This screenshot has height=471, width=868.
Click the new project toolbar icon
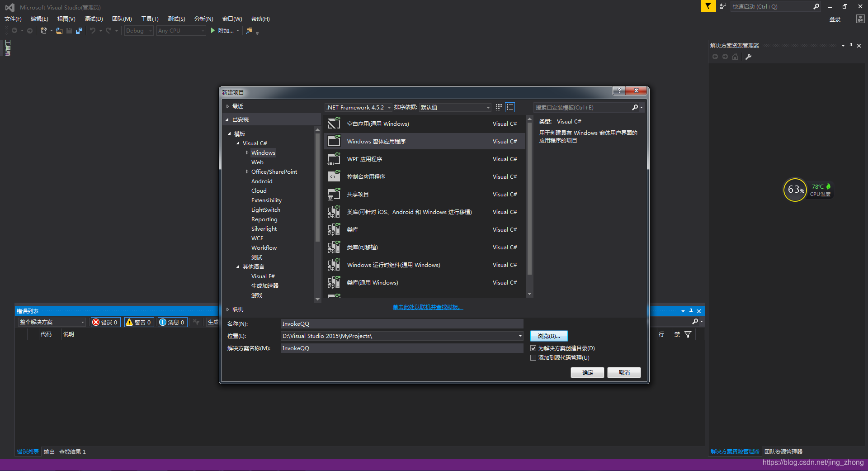[x=43, y=31]
